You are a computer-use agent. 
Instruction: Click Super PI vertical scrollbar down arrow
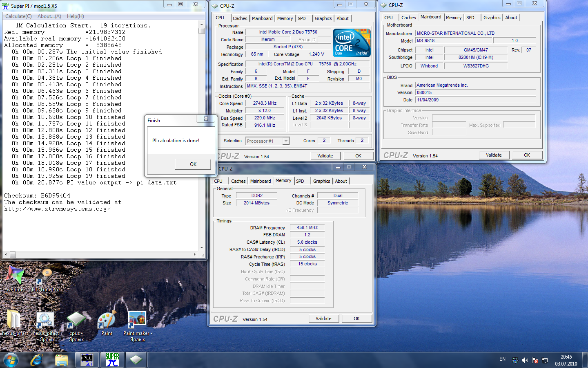point(202,248)
